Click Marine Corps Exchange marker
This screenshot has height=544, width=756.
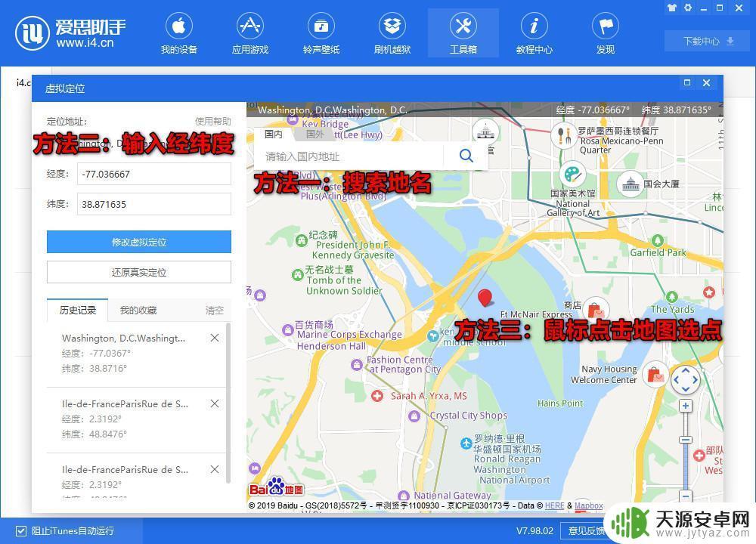coord(288,330)
